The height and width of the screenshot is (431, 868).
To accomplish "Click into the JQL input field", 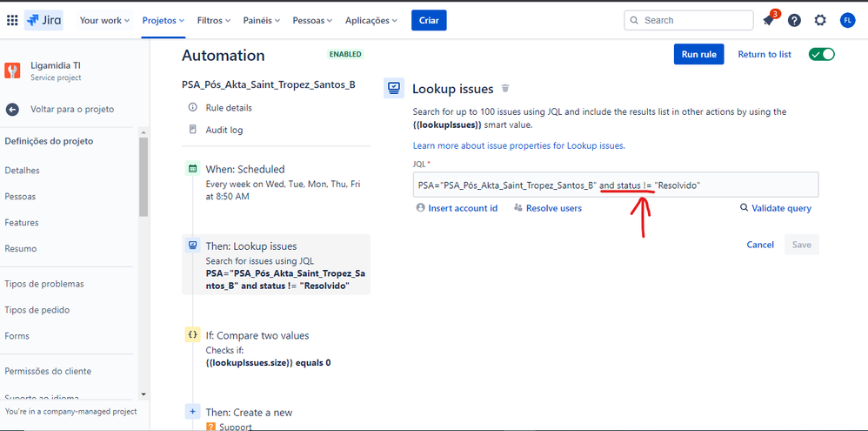I will click(616, 185).
